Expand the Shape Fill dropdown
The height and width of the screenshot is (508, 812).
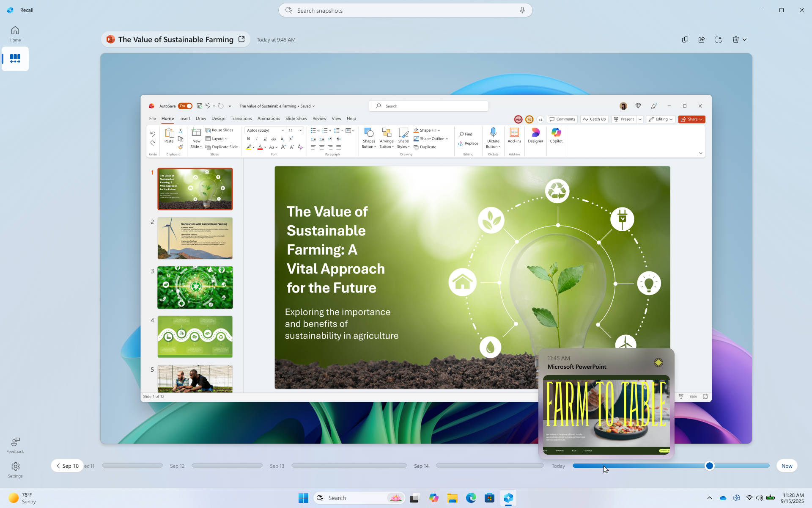point(440,130)
